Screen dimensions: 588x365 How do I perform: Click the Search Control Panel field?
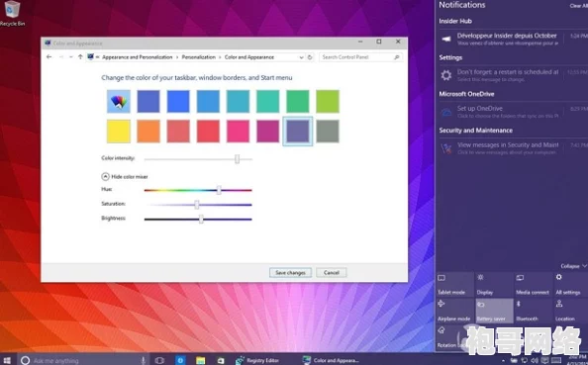point(360,57)
